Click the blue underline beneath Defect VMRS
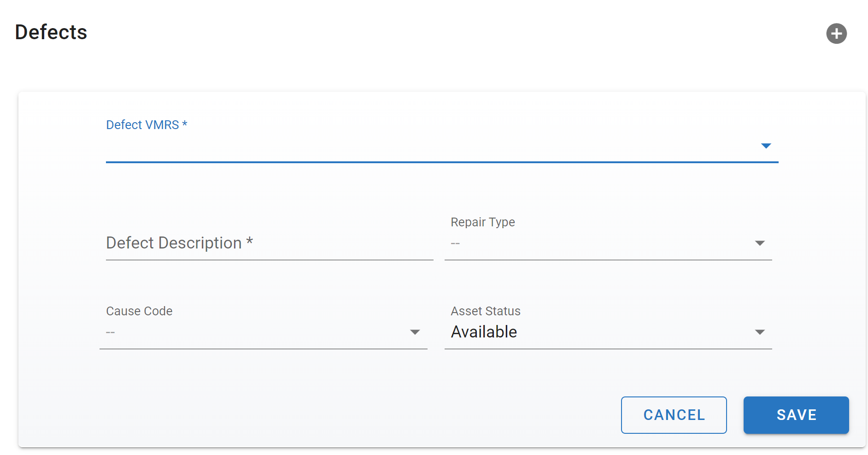The width and height of the screenshot is (868, 455). 442,162
